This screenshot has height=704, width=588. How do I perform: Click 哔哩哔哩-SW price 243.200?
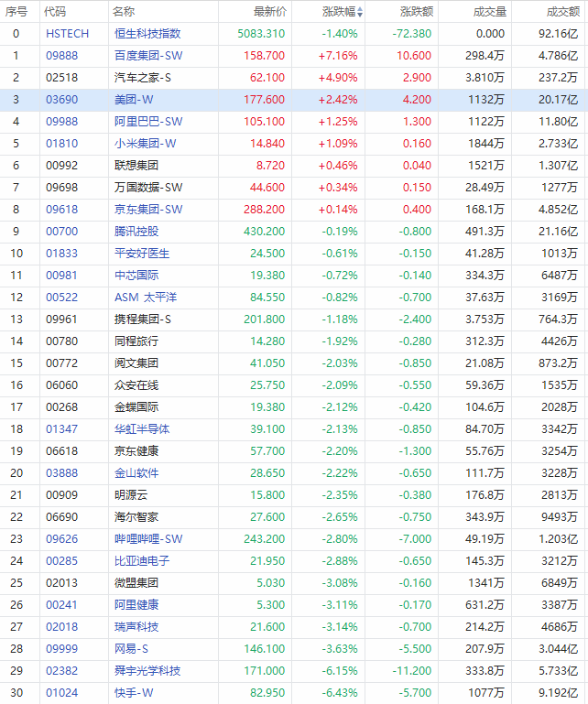tap(264, 540)
